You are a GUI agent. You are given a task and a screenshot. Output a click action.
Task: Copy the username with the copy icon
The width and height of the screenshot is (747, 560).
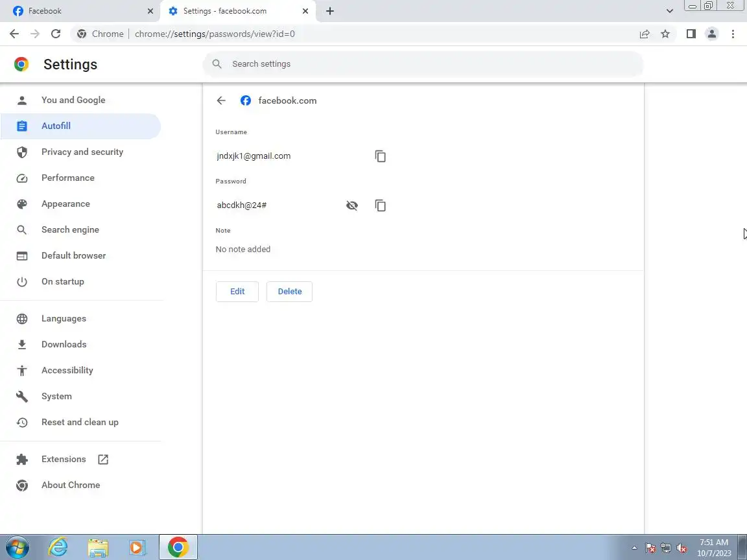(x=380, y=156)
